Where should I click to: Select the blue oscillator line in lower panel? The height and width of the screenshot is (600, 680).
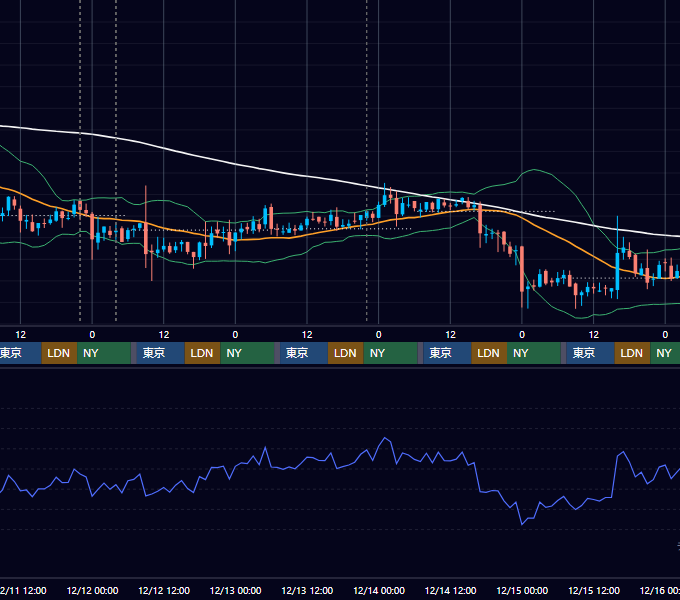pyautogui.click(x=330, y=455)
